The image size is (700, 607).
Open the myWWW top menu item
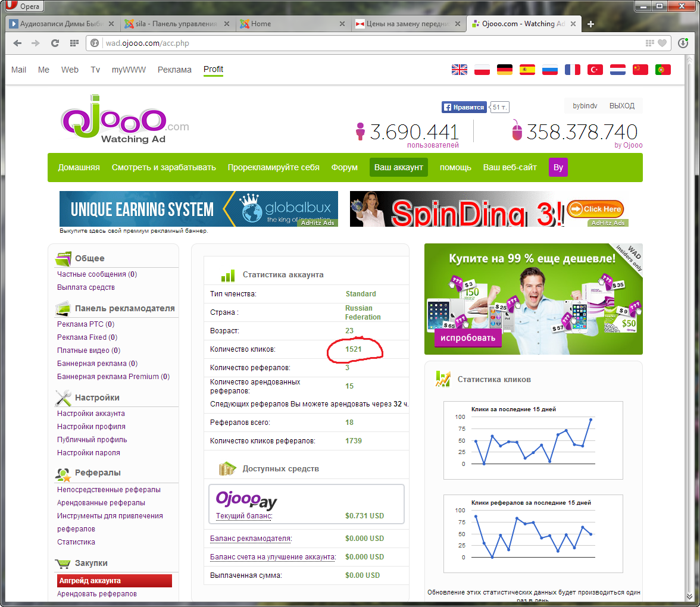129,70
